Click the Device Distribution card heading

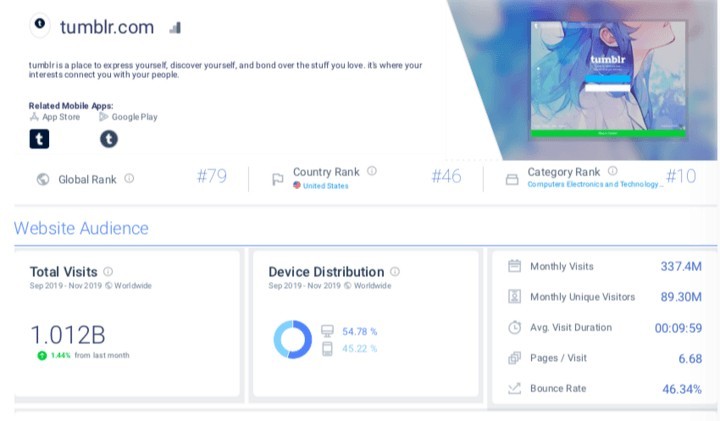pyautogui.click(x=326, y=272)
